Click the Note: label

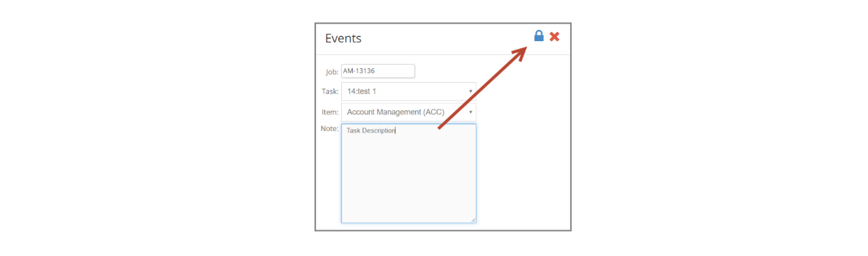pos(330,129)
